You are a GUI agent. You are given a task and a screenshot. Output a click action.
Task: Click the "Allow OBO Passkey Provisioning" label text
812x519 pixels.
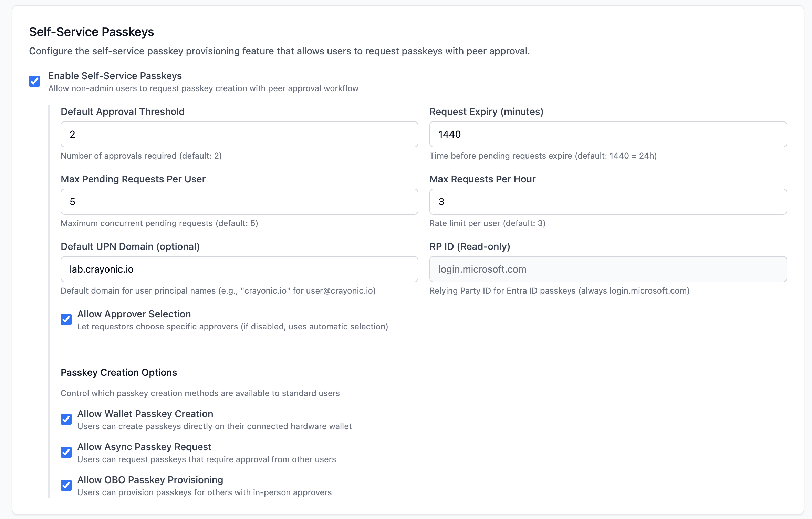[150, 480]
